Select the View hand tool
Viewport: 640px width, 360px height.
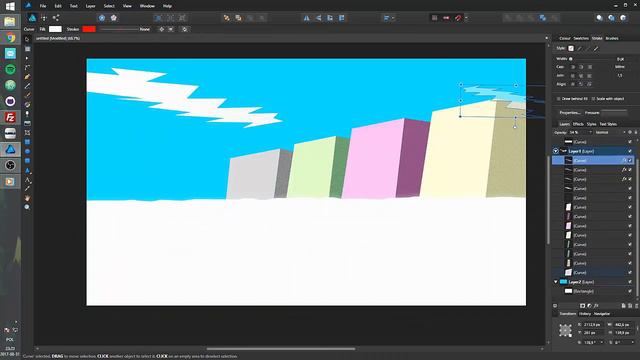pyautogui.click(x=27, y=198)
